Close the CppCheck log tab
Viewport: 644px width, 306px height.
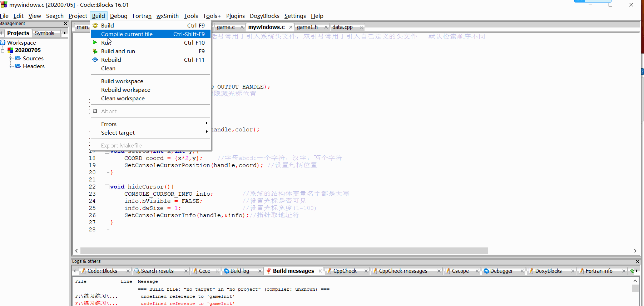click(x=366, y=271)
